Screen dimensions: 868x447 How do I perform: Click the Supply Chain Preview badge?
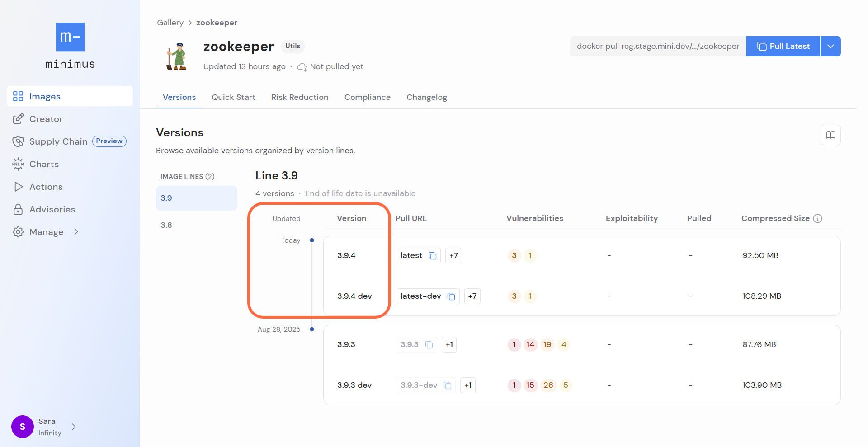[x=109, y=141]
